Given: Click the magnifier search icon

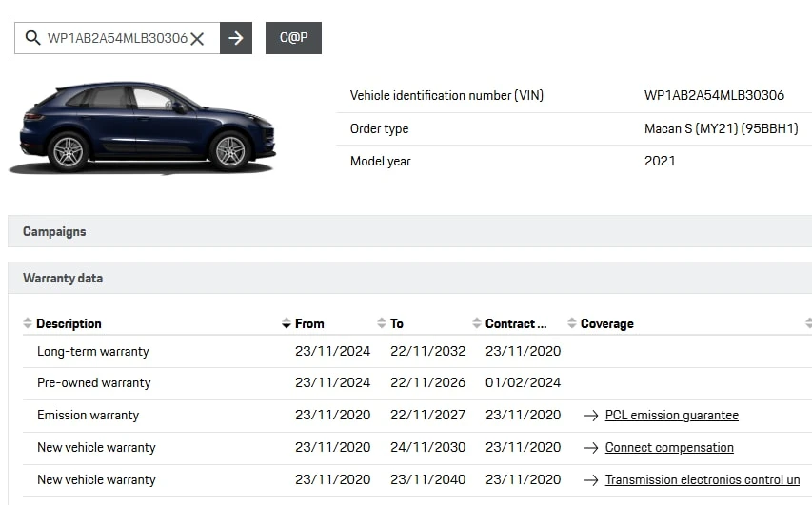Looking at the screenshot, I should coord(32,38).
